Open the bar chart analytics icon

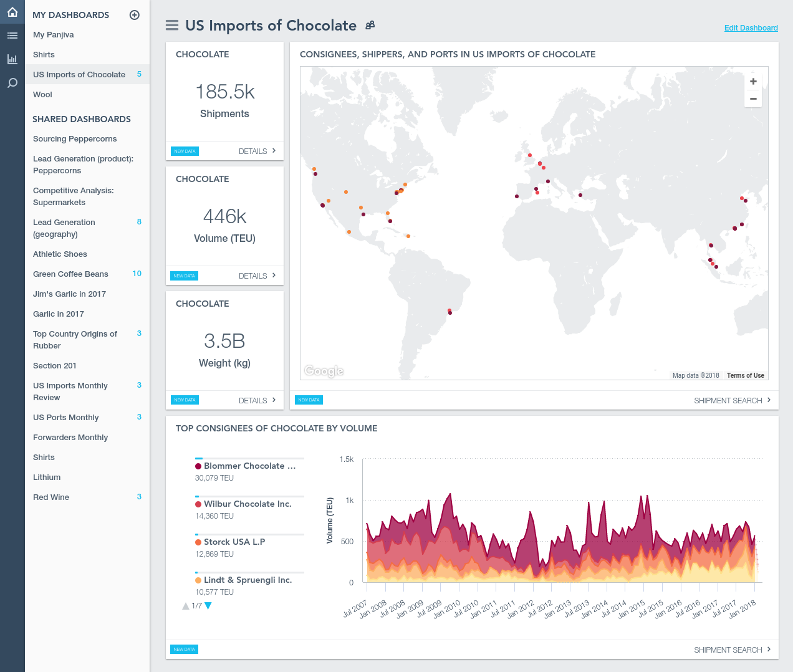[x=12, y=59]
